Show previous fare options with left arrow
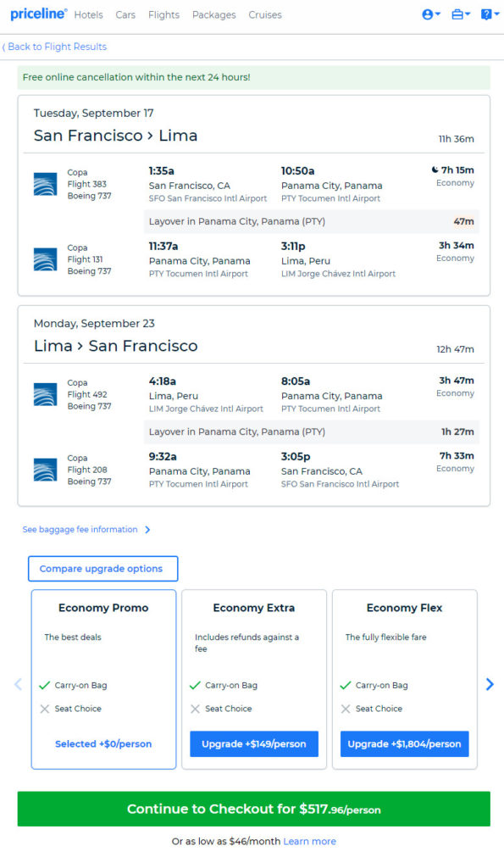 [19, 684]
